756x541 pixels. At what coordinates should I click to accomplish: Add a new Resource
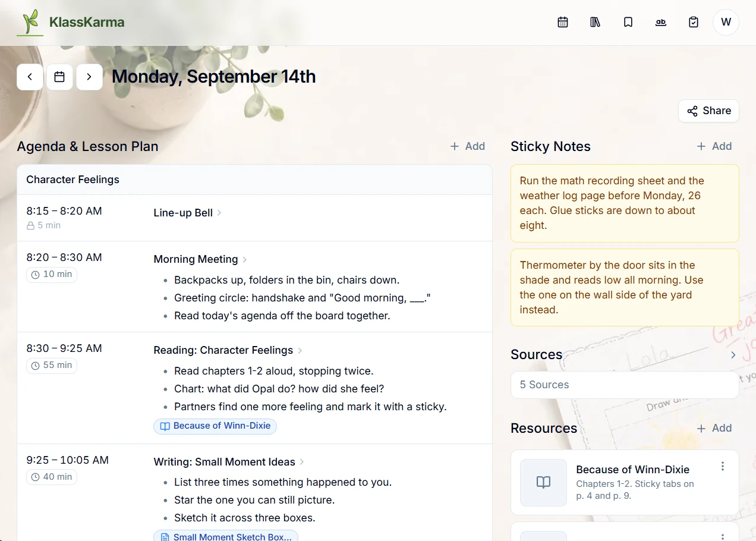(x=714, y=428)
